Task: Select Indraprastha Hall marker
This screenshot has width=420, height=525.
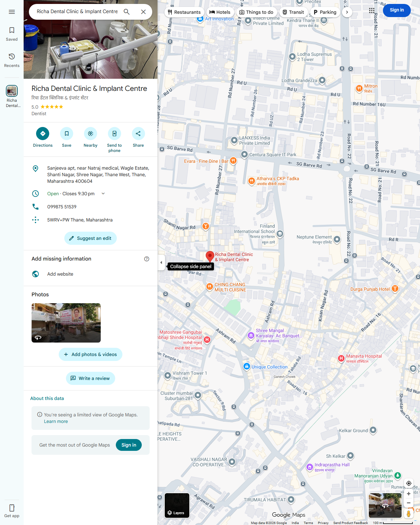Action: coord(310,467)
